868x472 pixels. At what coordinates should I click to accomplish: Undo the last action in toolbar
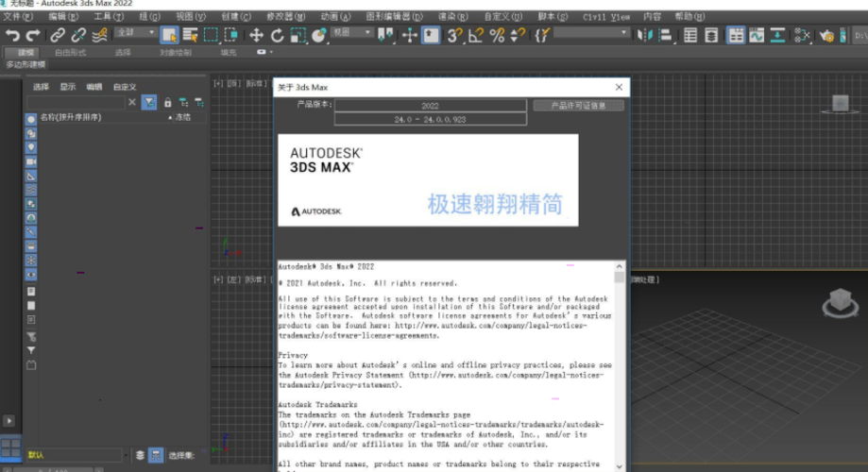click(12, 36)
